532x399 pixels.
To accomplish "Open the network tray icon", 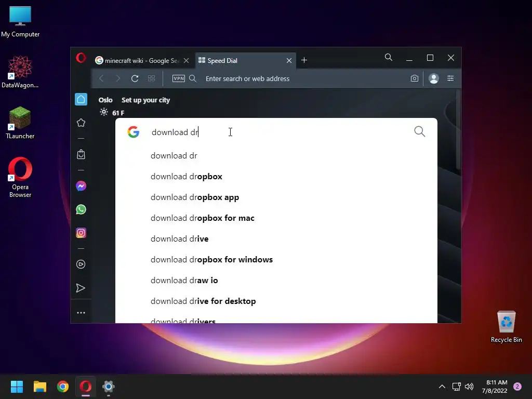I will pyautogui.click(x=456, y=387).
